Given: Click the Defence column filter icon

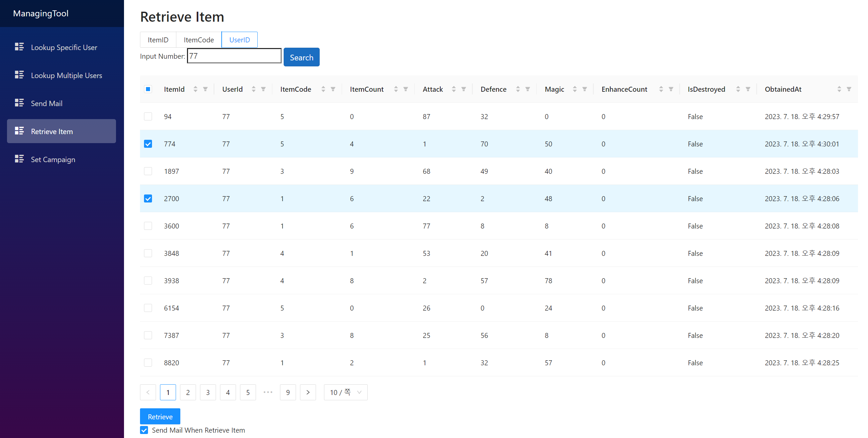Looking at the screenshot, I should coord(528,89).
